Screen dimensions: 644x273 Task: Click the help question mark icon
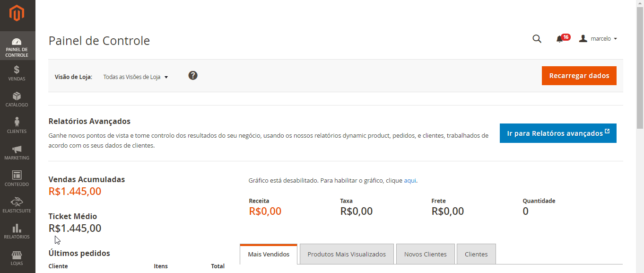tap(193, 75)
